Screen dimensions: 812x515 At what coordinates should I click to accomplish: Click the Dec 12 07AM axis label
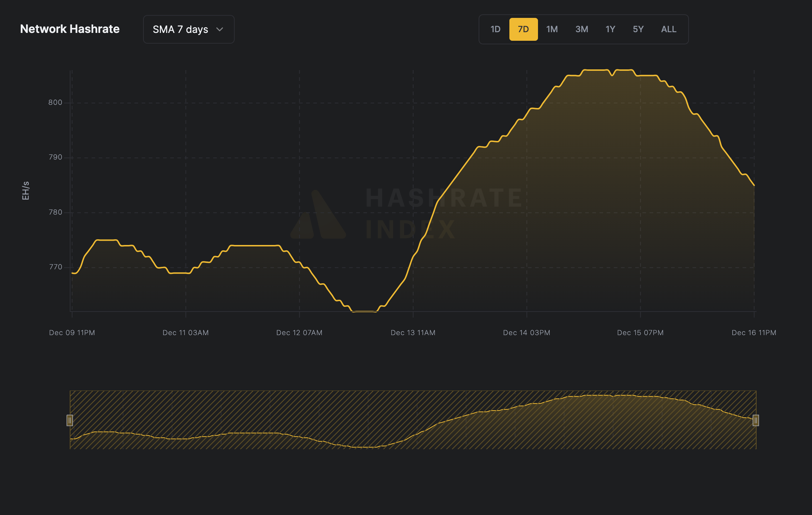pyautogui.click(x=299, y=332)
